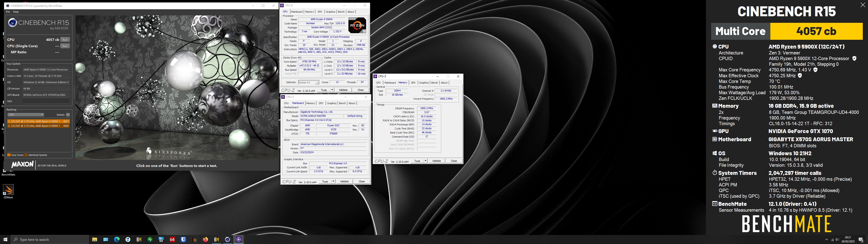
Task: Click Close button in CPU-Z CPU window
Action: 361,90
